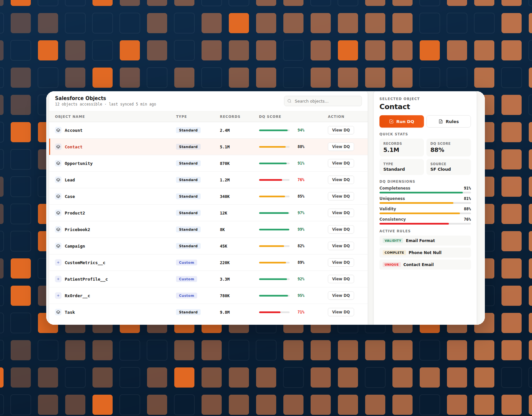
Task: Click the Lead row object icon
Action: tap(58, 180)
